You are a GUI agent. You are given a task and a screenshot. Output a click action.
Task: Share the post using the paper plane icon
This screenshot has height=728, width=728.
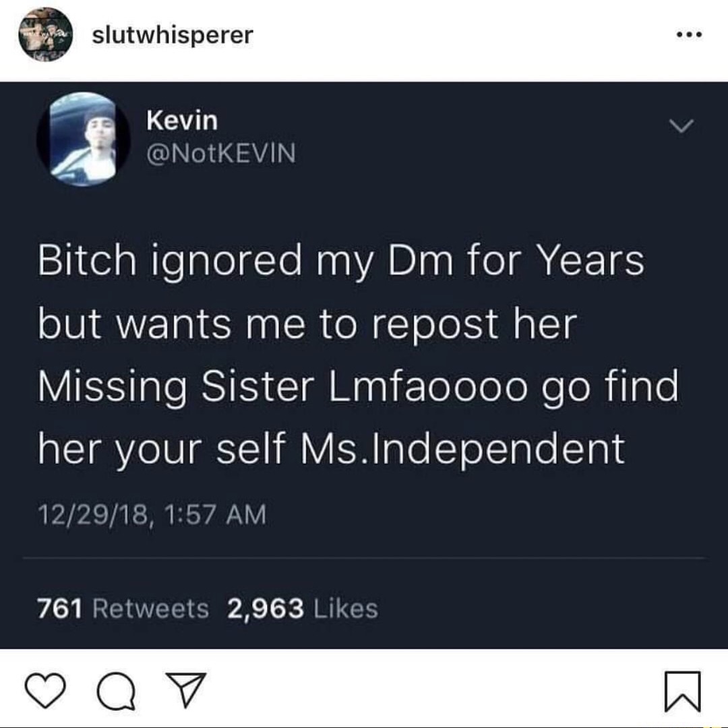pyautogui.click(x=187, y=690)
